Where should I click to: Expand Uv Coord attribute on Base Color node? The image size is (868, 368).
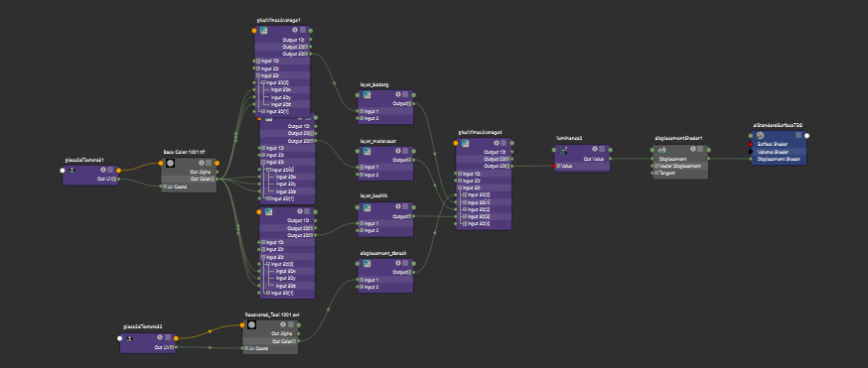(165, 186)
